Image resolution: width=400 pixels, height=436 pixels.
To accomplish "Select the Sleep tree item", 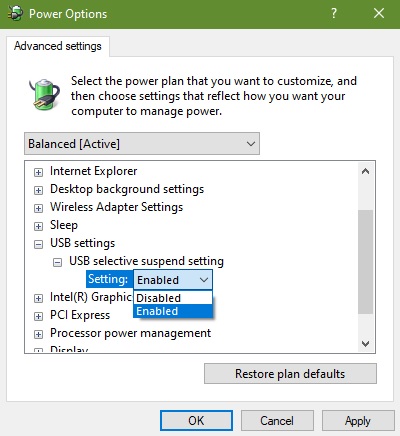I will coord(64,225).
